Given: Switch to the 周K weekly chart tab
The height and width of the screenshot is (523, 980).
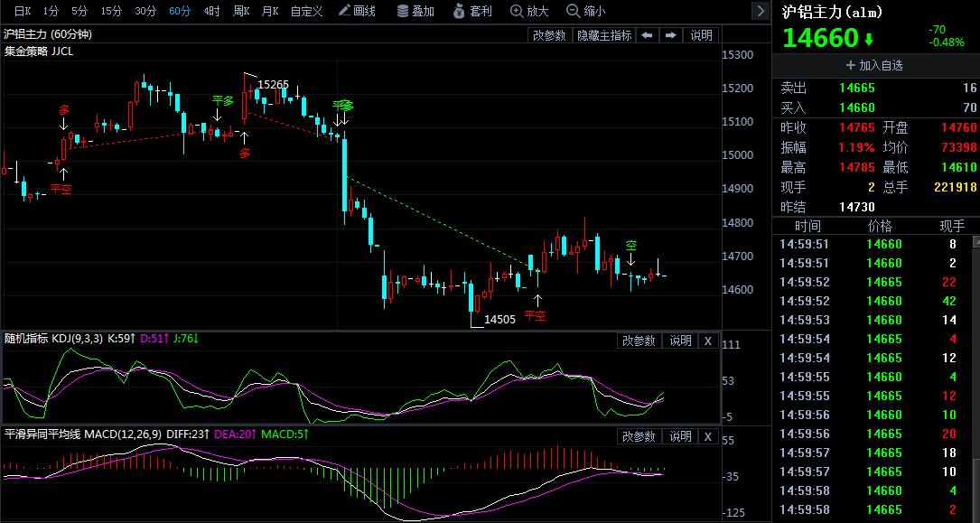Looking at the screenshot, I should click(240, 12).
